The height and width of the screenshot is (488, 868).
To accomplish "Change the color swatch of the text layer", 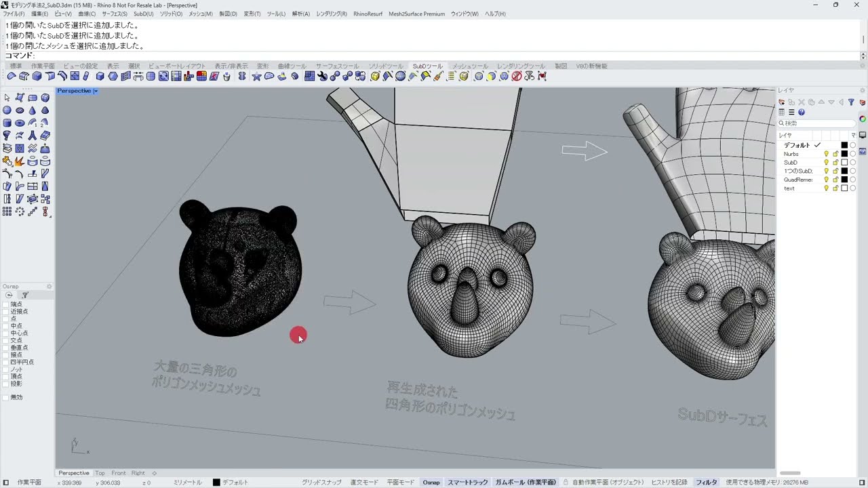I will [x=844, y=188].
